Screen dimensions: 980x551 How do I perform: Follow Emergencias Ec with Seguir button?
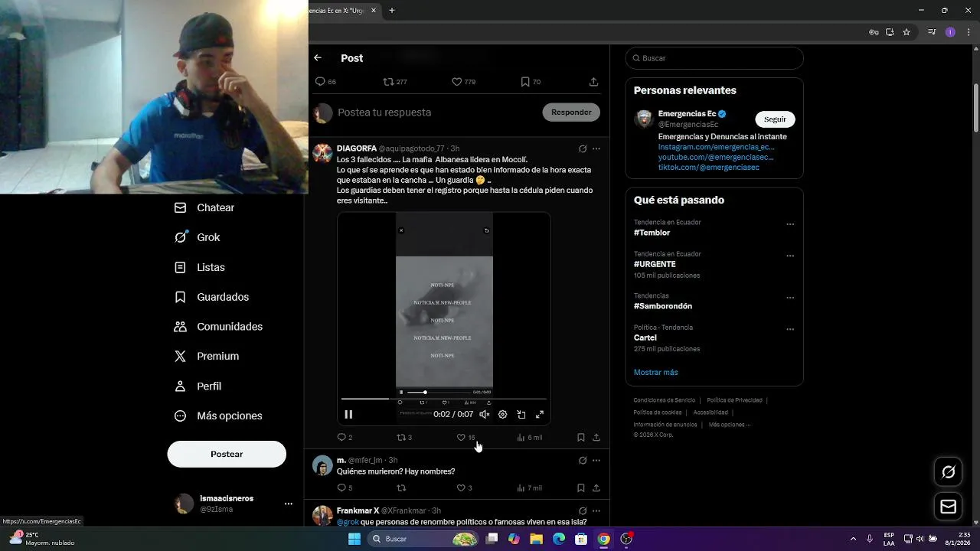(x=775, y=119)
